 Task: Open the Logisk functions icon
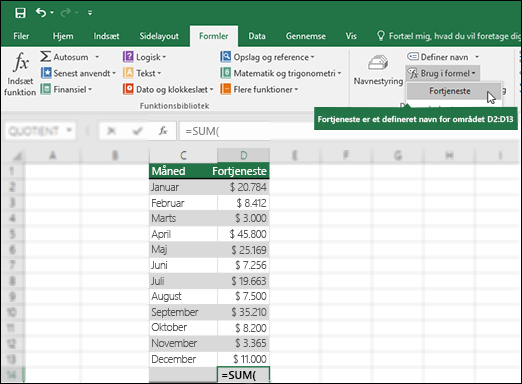click(128, 57)
